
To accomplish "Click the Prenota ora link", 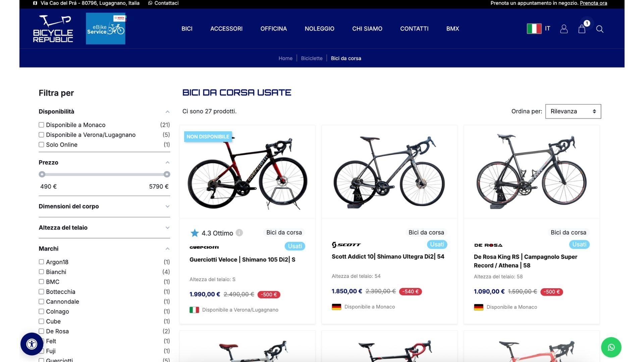I will coord(593,3).
